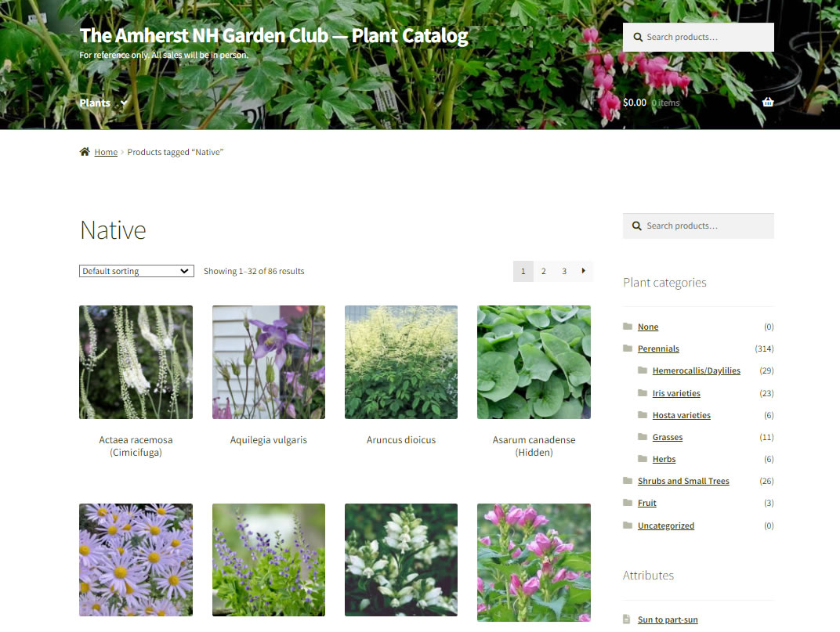Go to page 2 of results
The height and width of the screenshot is (632, 840).
[543, 271]
